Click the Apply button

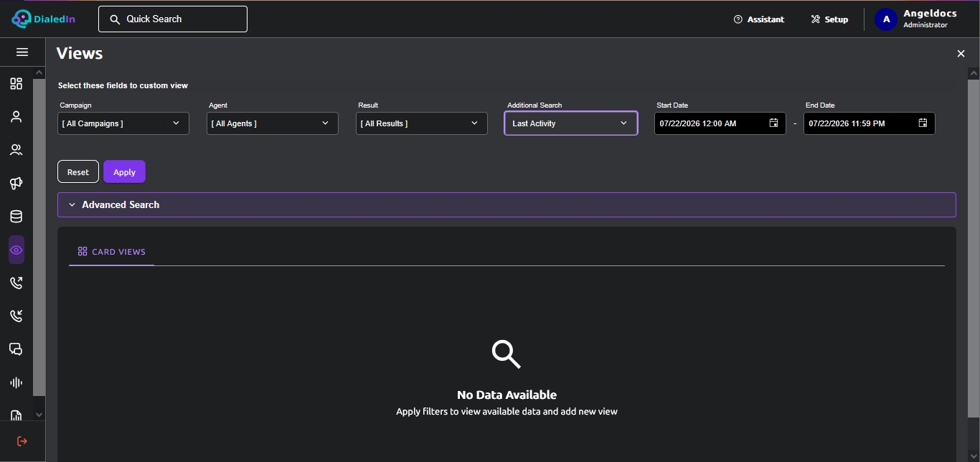pyautogui.click(x=124, y=171)
